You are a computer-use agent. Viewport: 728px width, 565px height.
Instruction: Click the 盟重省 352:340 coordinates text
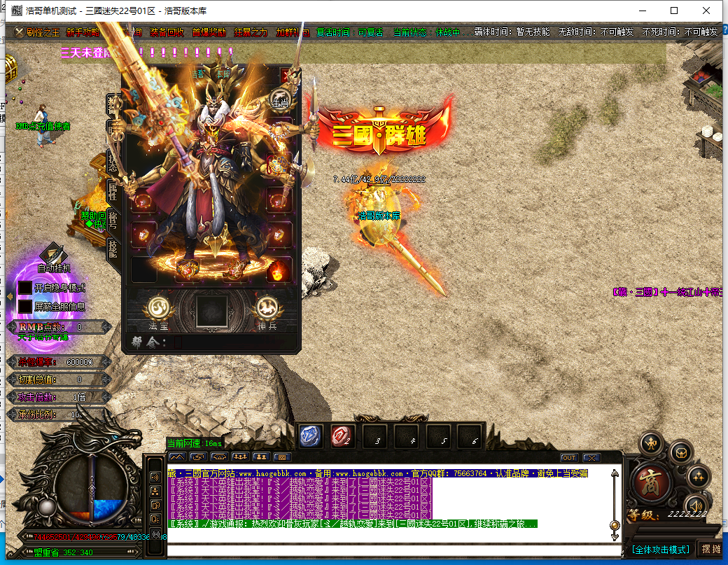[x=63, y=552]
